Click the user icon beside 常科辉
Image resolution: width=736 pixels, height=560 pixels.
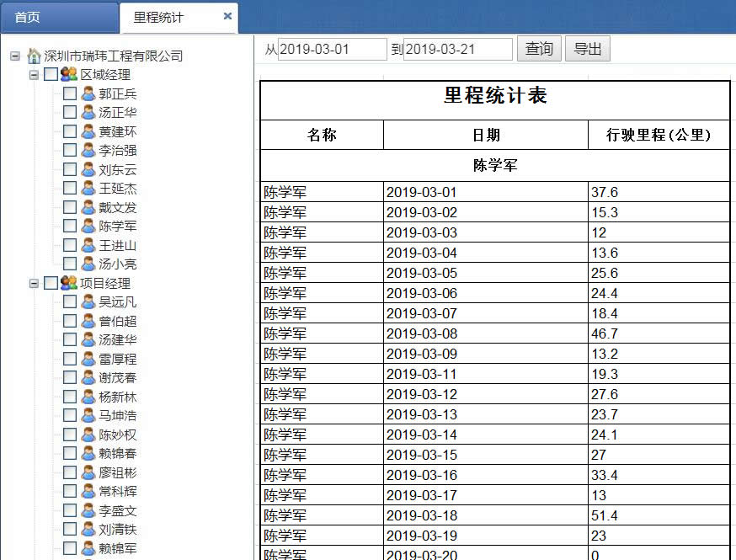(x=88, y=491)
